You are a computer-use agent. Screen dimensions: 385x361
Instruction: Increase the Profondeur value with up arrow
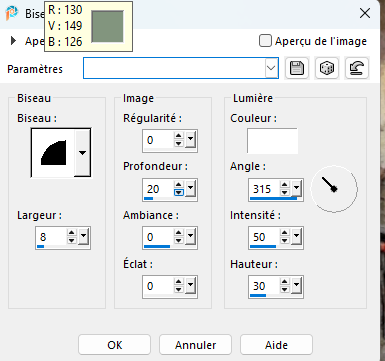(x=179, y=185)
